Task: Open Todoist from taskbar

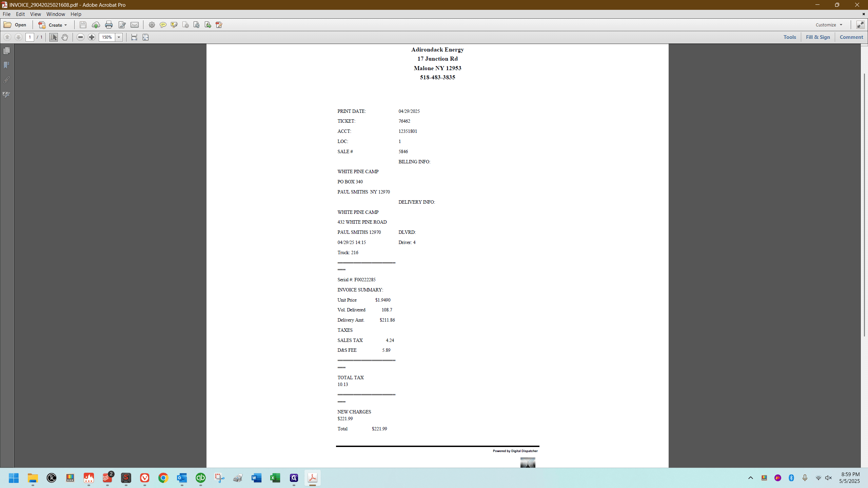Action: 107,478
